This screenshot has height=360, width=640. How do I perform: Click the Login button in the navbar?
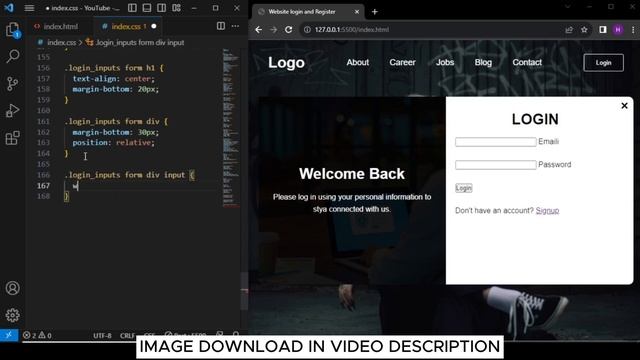point(603,63)
